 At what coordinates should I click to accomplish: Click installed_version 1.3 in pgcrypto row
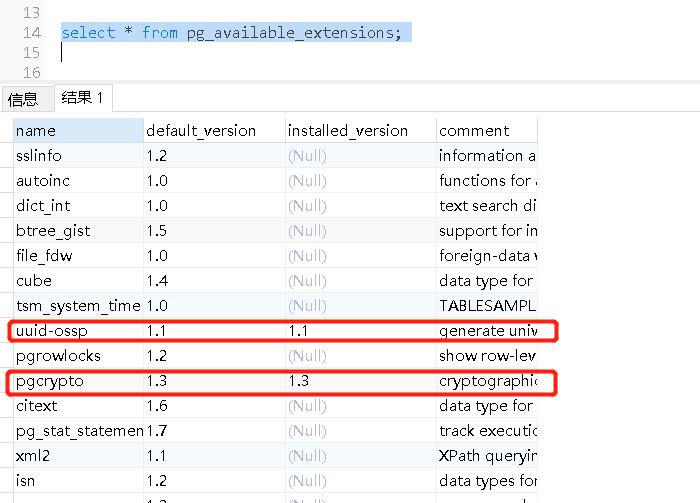tap(361, 381)
